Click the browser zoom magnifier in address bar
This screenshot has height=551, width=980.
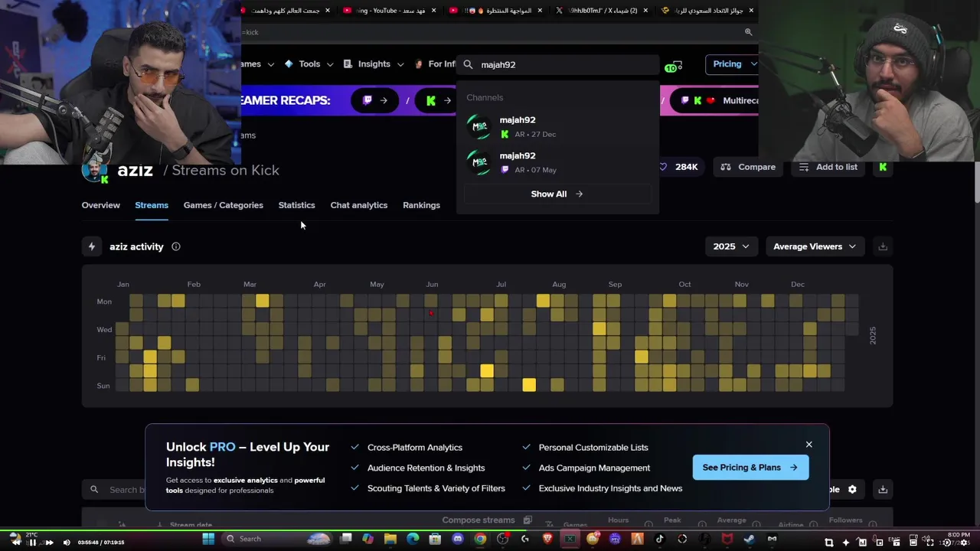[x=748, y=32]
